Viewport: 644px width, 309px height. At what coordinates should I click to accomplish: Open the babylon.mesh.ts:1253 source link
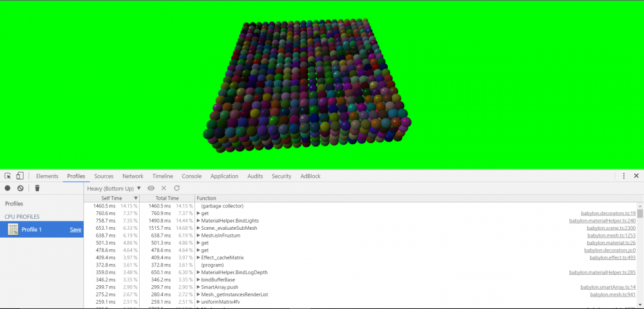612,236
